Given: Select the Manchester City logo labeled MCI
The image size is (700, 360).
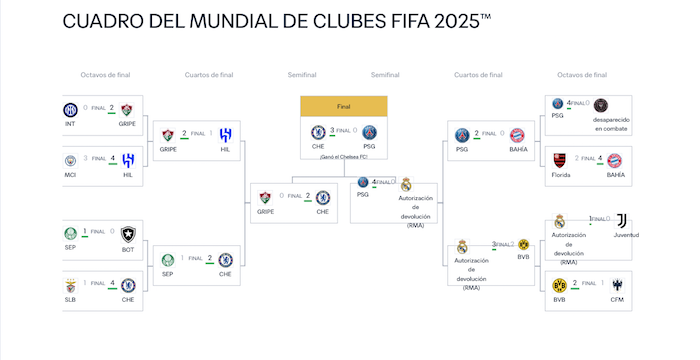Looking at the screenshot, I should tap(70, 161).
